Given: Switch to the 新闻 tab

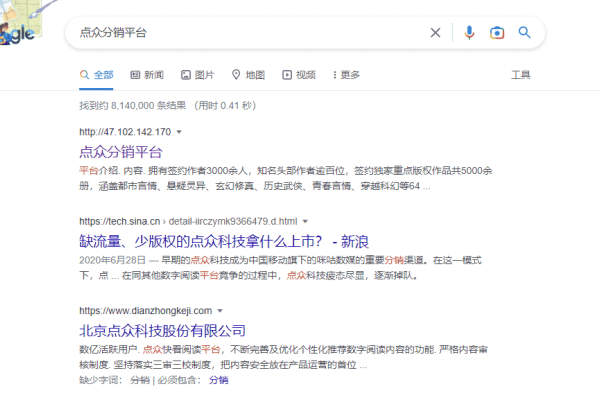Looking at the screenshot, I should (x=147, y=75).
